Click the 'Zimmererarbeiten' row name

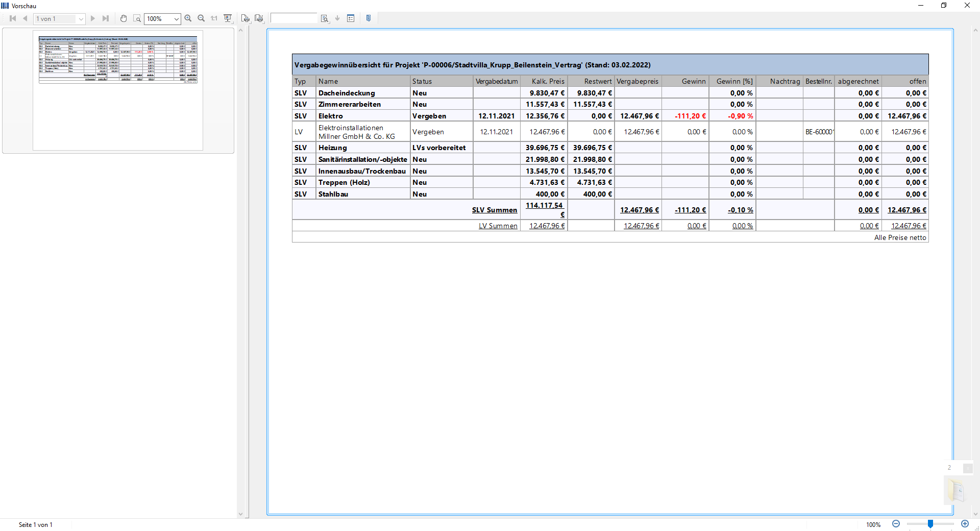click(x=350, y=104)
